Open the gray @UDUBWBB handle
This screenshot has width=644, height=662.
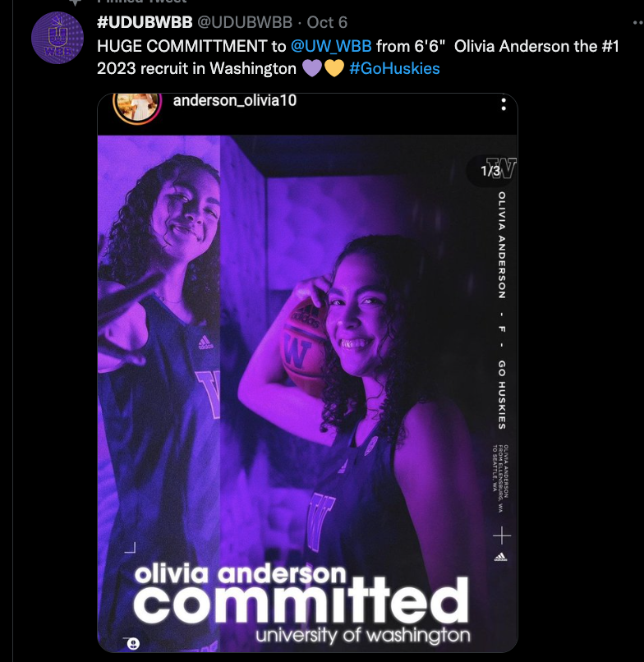click(245, 22)
